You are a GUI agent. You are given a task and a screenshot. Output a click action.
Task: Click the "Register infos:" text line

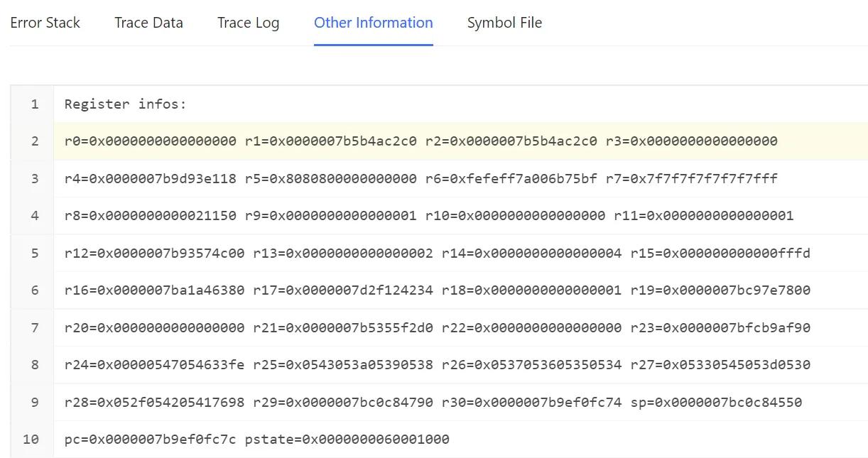pyautogui.click(x=125, y=104)
